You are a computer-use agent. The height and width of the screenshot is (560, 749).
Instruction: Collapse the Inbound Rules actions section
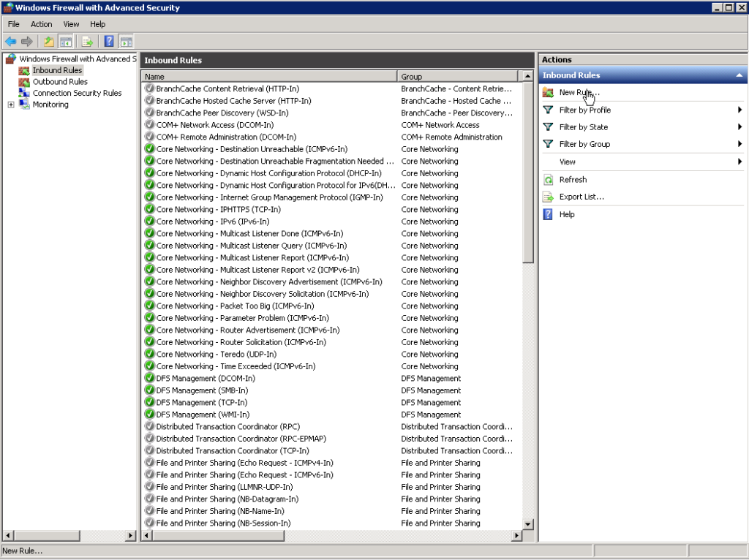click(739, 75)
